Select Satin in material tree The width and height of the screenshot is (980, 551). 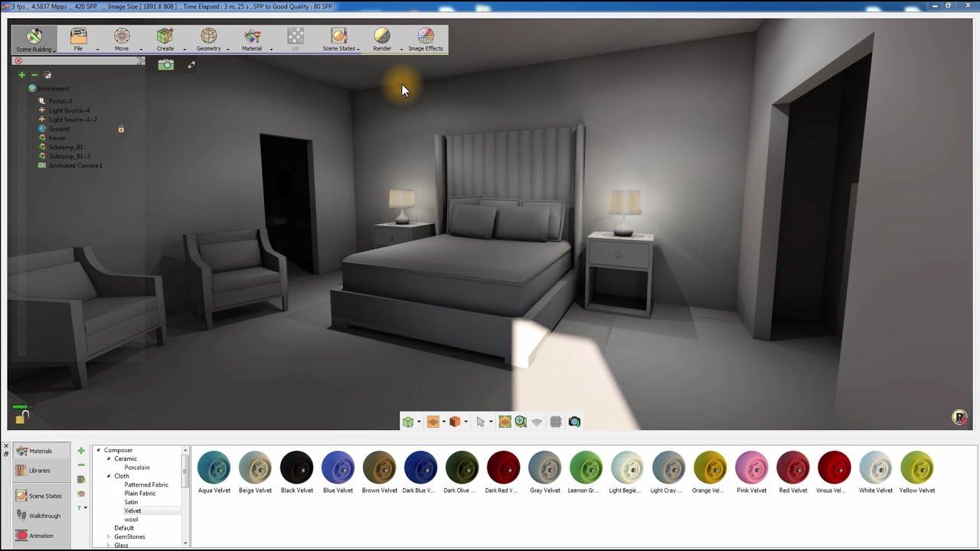(131, 502)
